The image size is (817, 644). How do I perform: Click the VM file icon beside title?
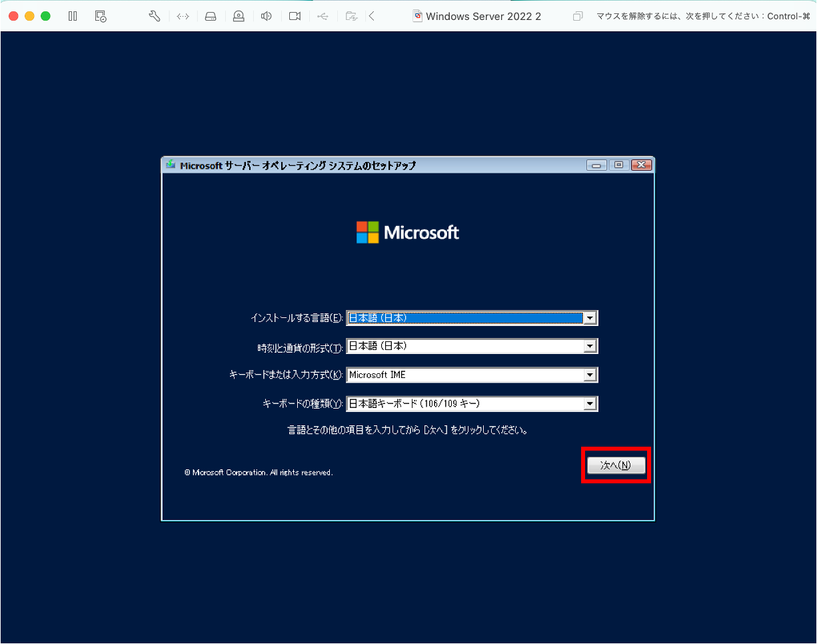418,16
